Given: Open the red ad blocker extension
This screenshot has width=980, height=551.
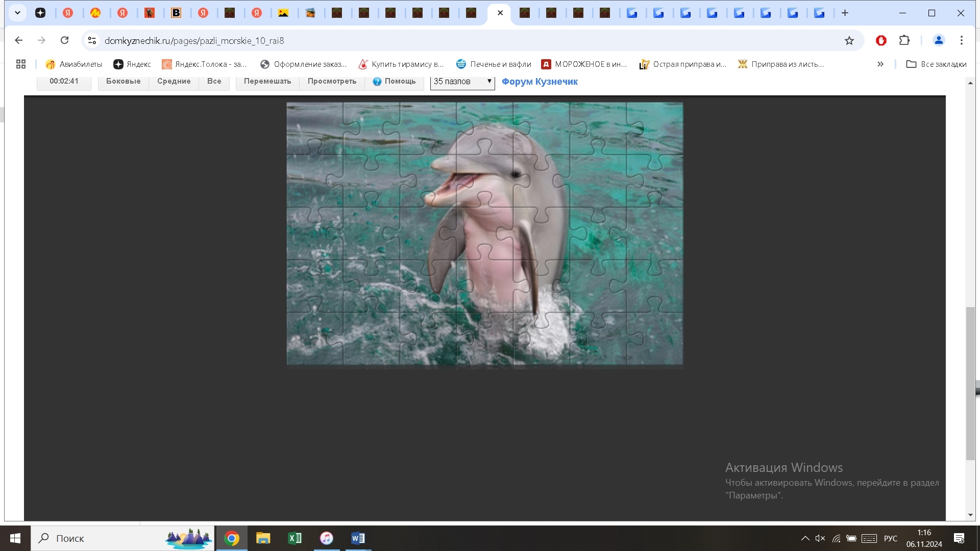Looking at the screenshot, I should (881, 40).
